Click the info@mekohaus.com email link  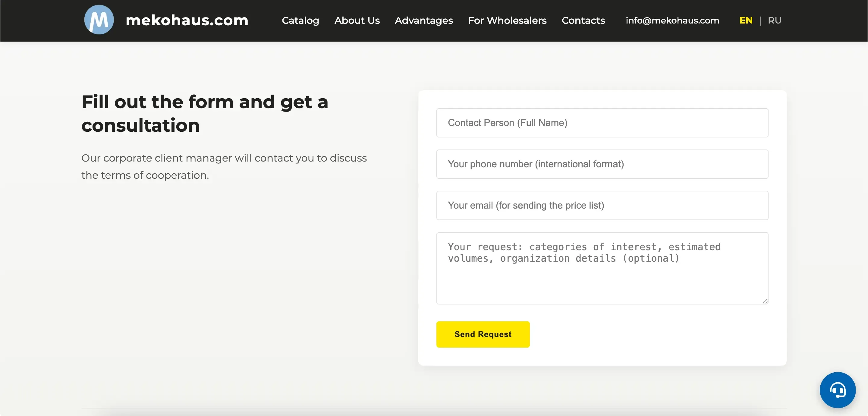point(672,20)
